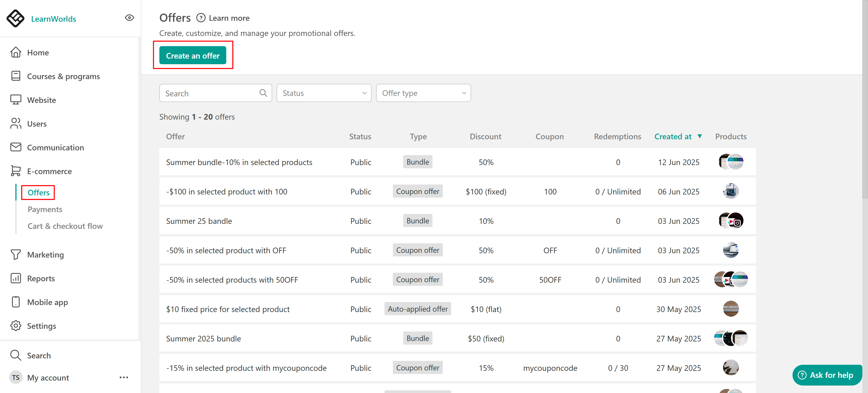Screen dimensions: 868x393
Task: Toggle Created at sort arrow
Action: 700,136
